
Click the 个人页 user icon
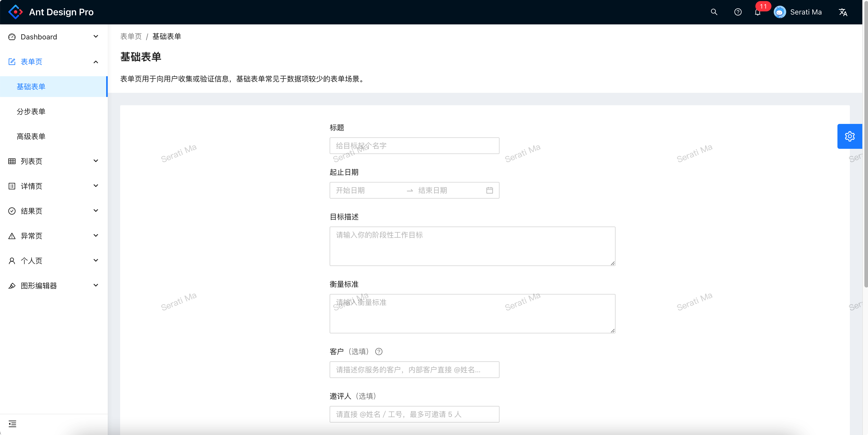(x=12, y=261)
